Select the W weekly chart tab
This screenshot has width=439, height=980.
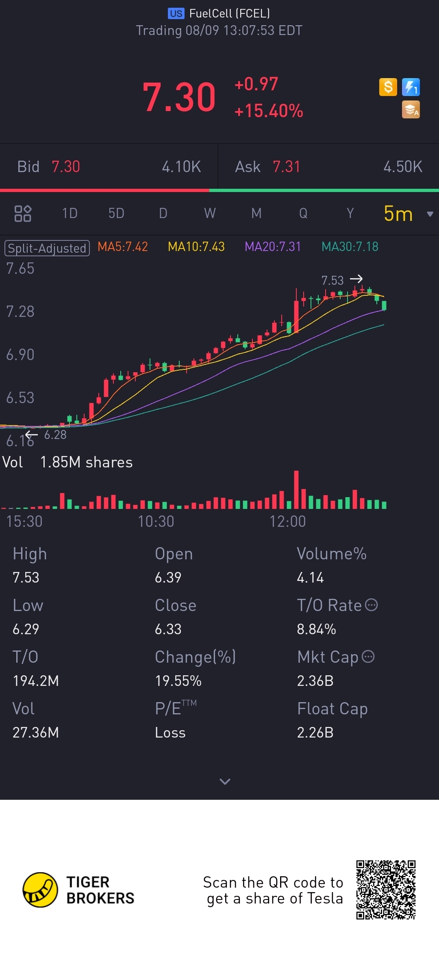210,213
